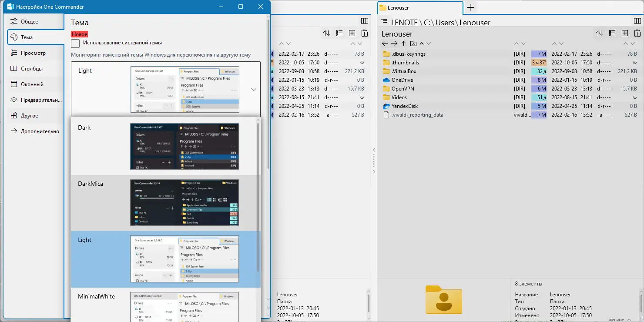Screen dimensions: 644x322
Task: Go back with the left arrow under Lenouser
Action: click(x=385, y=44)
